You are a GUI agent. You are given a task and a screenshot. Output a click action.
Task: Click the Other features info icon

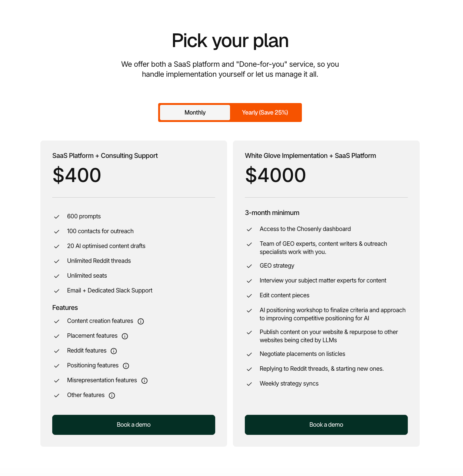pos(112,396)
